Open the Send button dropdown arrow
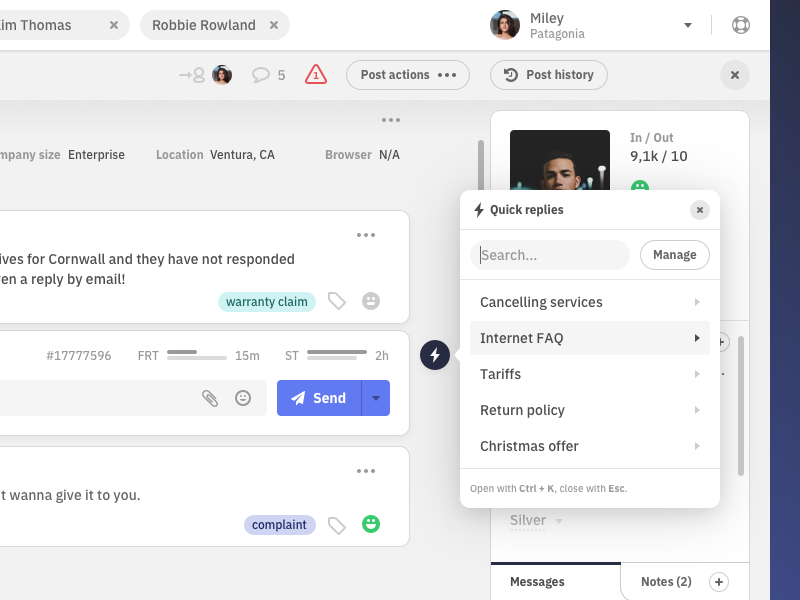The image size is (800, 600). (x=375, y=397)
